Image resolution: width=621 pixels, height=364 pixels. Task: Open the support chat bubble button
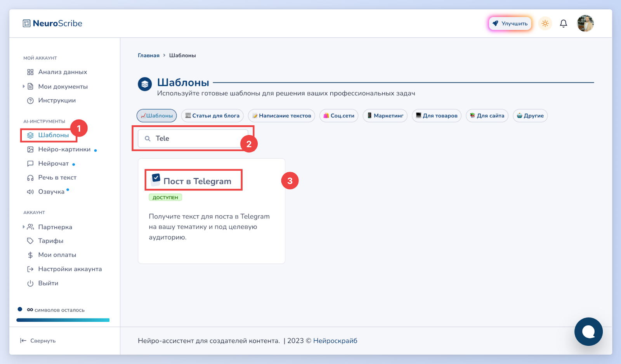coord(588,332)
